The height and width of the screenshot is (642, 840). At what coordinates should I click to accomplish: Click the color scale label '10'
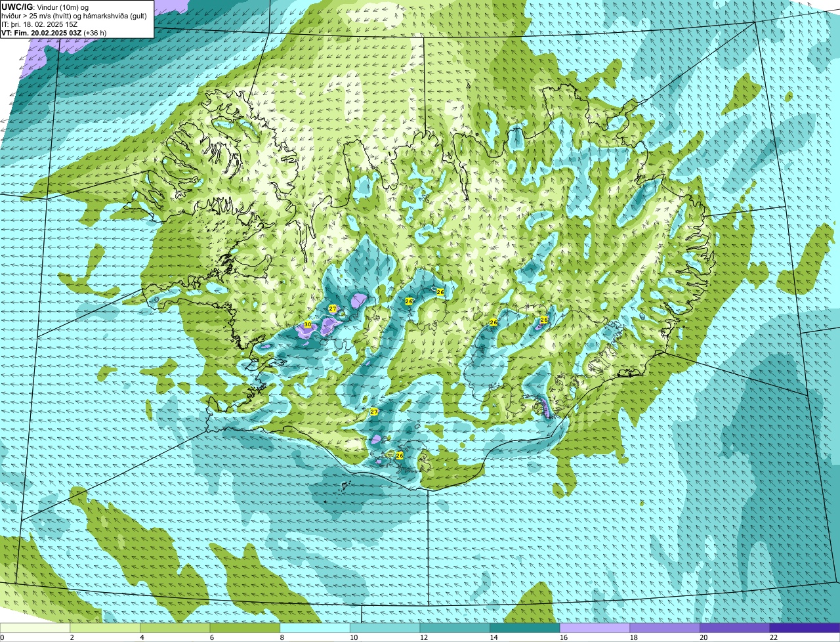(x=354, y=637)
